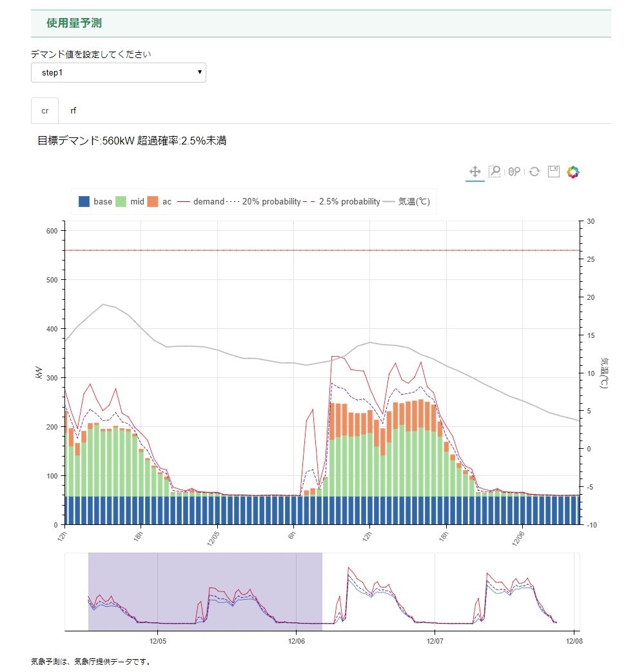Click the green mid legend swatch
626x672 pixels.
[x=121, y=201]
